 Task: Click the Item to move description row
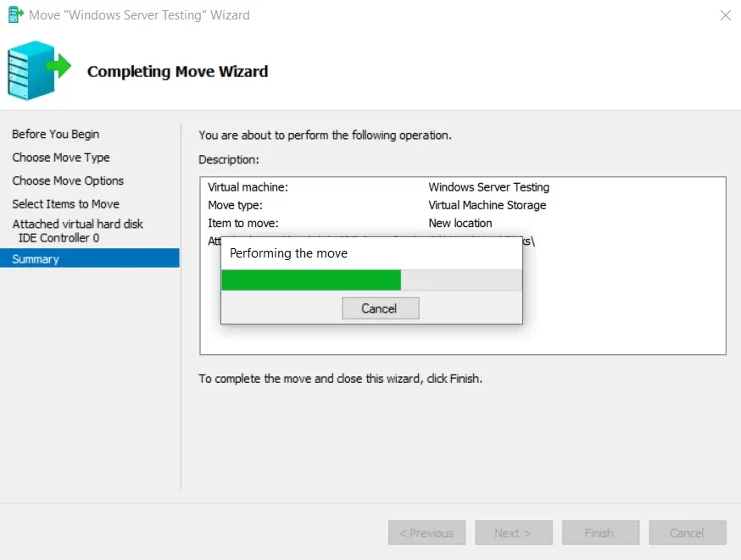click(243, 223)
